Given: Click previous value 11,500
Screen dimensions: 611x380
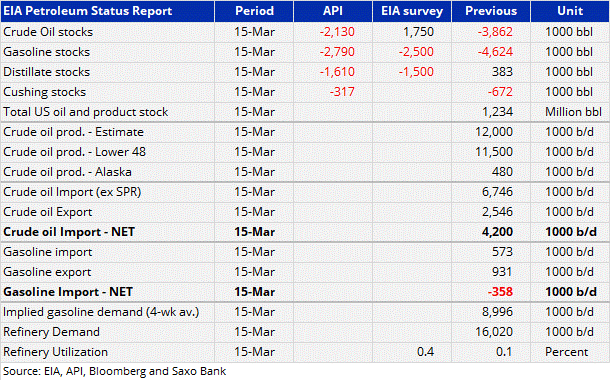Looking at the screenshot, I should (494, 152).
